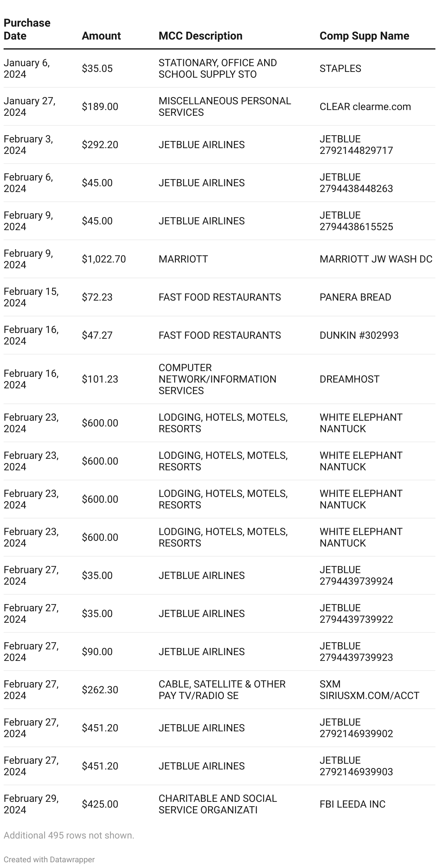
Task: Click the Amount column header
Action: point(101,36)
